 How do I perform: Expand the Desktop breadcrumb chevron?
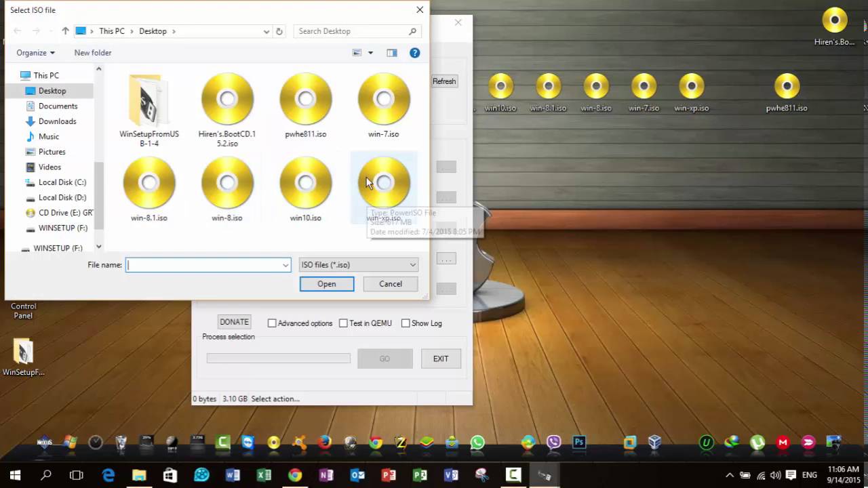[x=174, y=31]
